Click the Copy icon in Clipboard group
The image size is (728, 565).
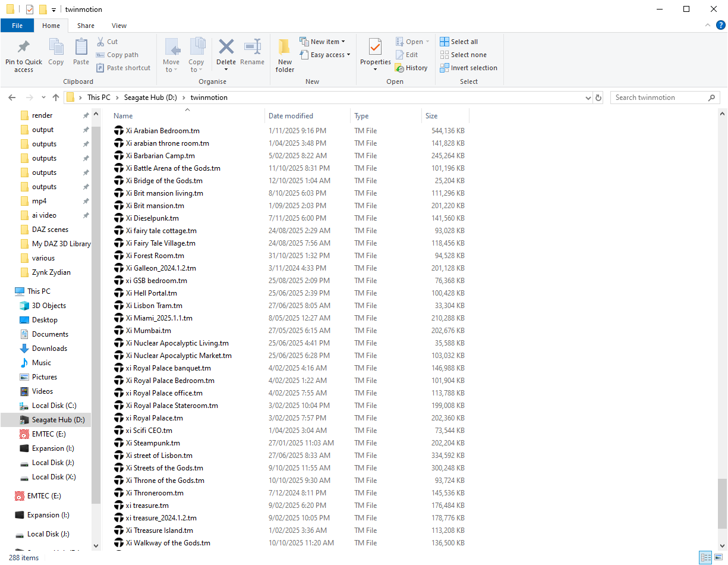coord(56,47)
